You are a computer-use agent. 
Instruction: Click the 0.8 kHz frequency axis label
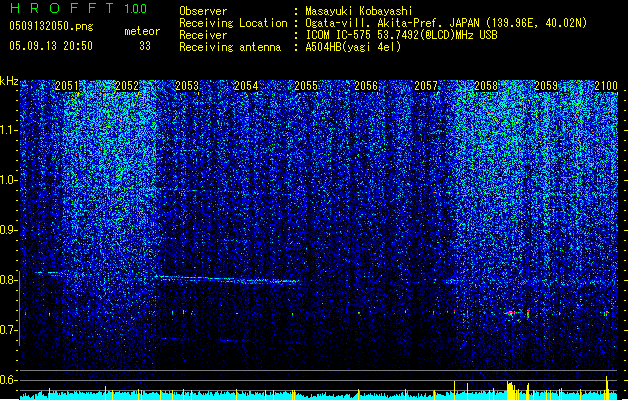click(x=9, y=280)
